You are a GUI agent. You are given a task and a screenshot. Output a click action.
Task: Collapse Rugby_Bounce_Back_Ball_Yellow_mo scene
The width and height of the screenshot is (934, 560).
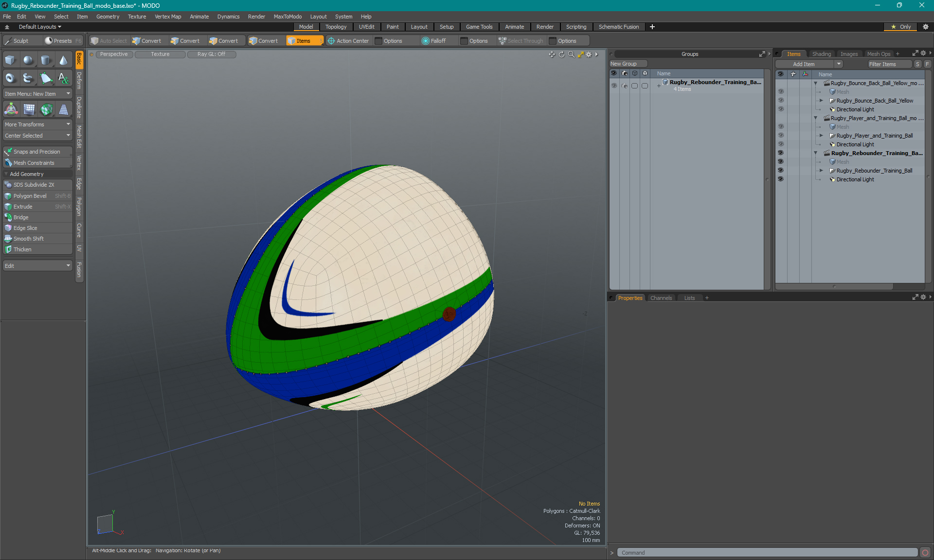pos(816,83)
